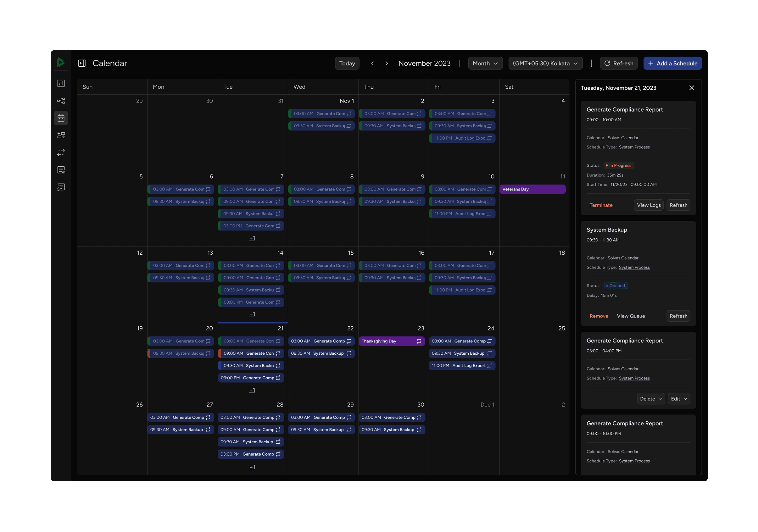The width and height of the screenshot is (758, 532).
Task: Open the data transfer arrows sidebar icon
Action: click(61, 152)
